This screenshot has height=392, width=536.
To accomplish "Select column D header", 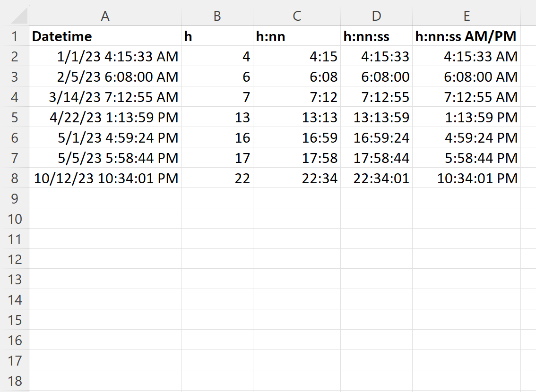I will tap(376, 16).
